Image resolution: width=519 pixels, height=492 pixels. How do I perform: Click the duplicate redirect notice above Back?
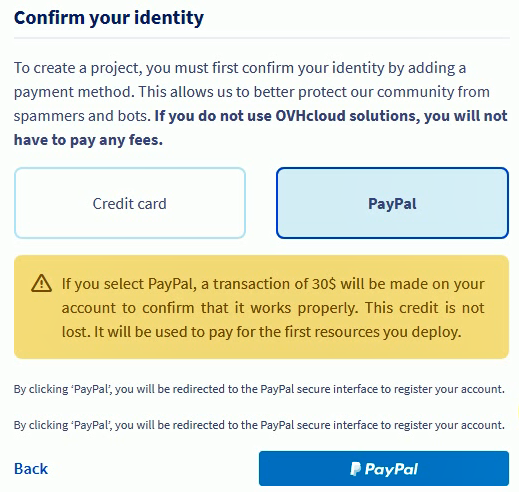(x=259, y=425)
